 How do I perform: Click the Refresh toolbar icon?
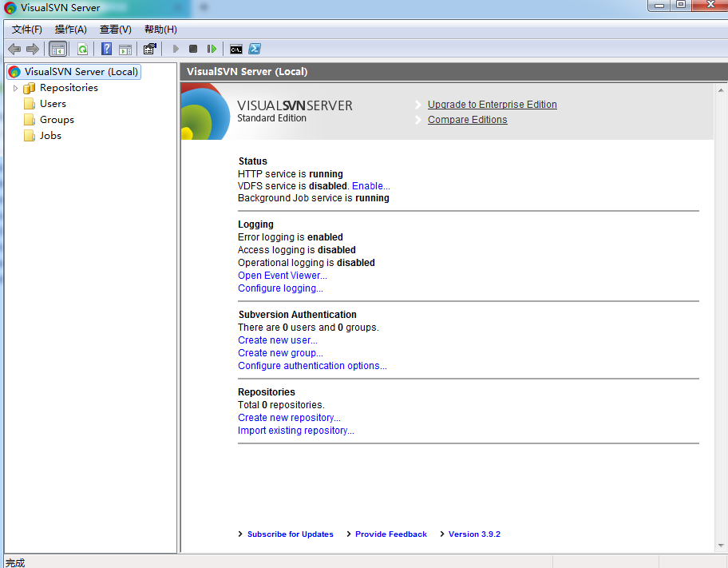(83, 49)
